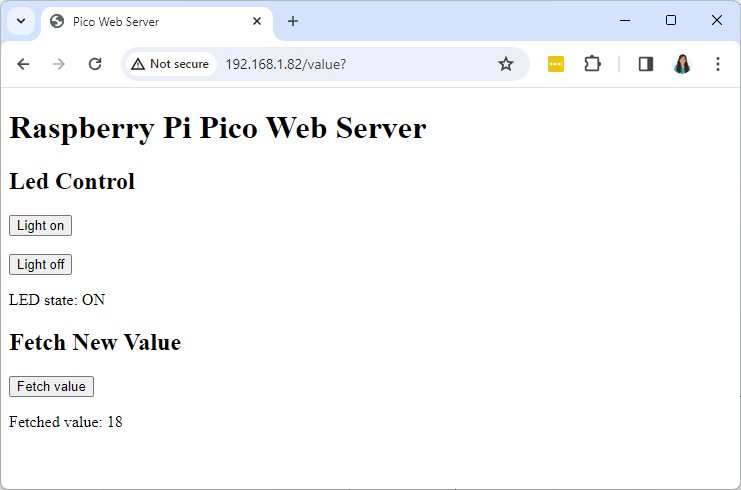The image size is (741, 490).
Task: Toggle the browser side panel
Action: (646, 64)
